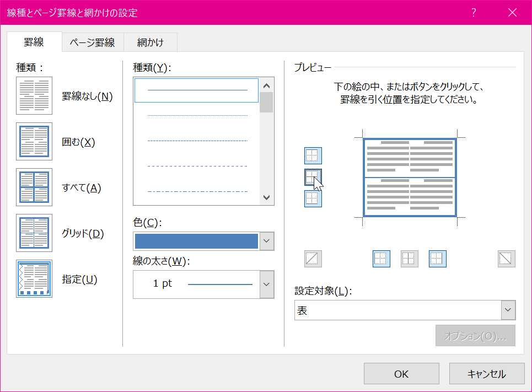The image size is (532, 392).
Task: Click the 1 pt line width field
Action: click(x=196, y=284)
